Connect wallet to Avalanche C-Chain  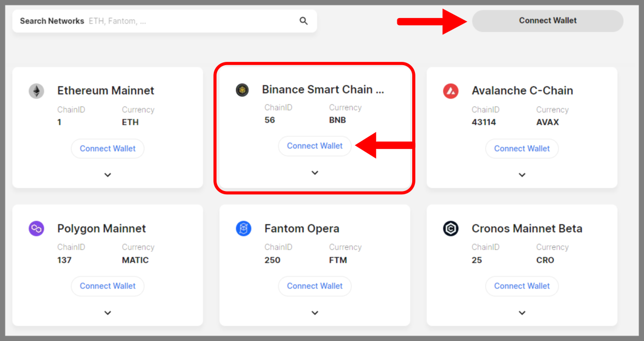pyautogui.click(x=522, y=148)
